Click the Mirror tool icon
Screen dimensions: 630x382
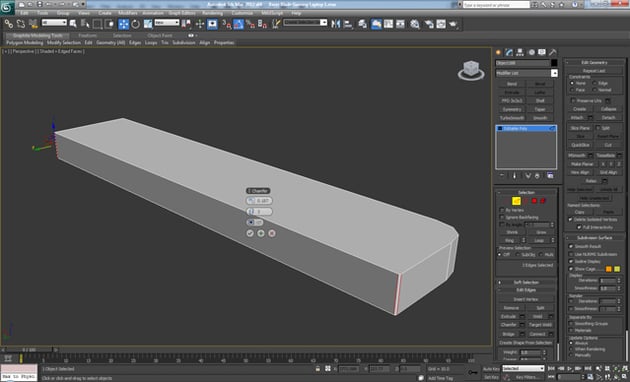click(335, 24)
